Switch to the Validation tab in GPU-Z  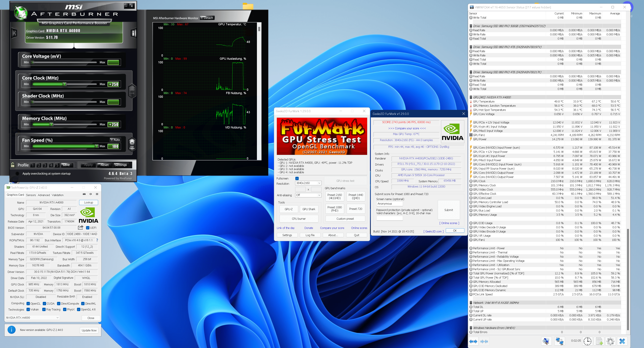[x=58, y=195]
